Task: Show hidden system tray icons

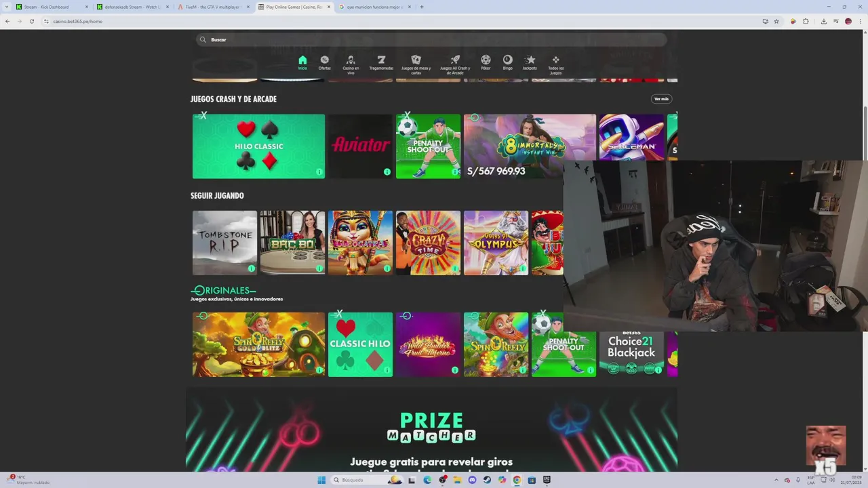Action: click(x=778, y=480)
